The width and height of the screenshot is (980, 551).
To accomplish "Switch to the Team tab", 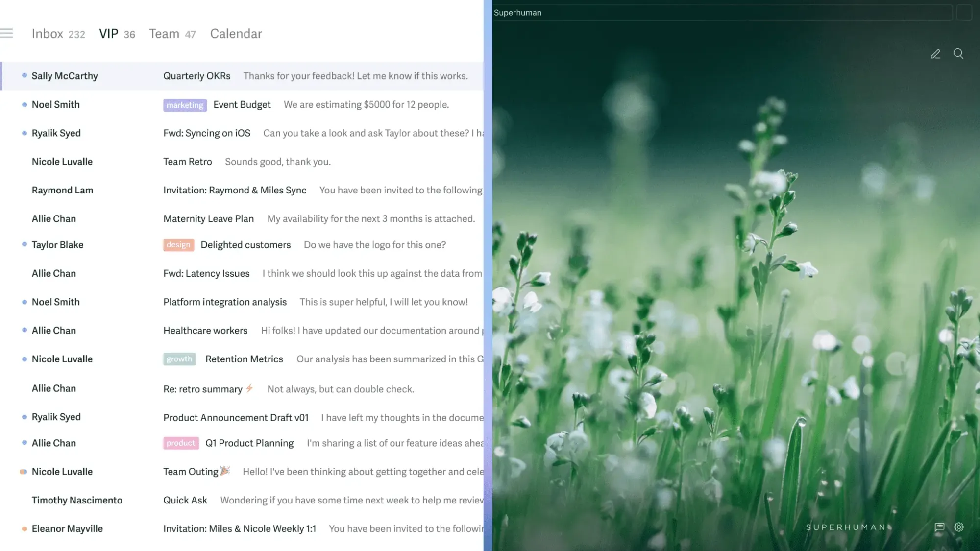I will (x=164, y=33).
